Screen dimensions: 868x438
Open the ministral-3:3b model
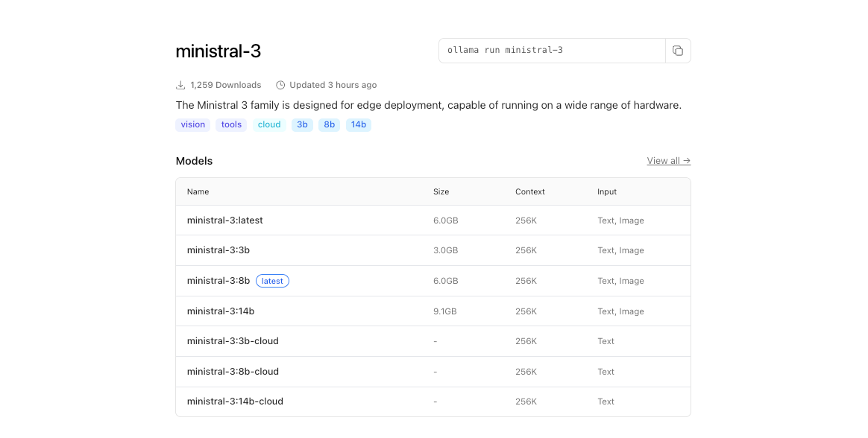click(218, 250)
